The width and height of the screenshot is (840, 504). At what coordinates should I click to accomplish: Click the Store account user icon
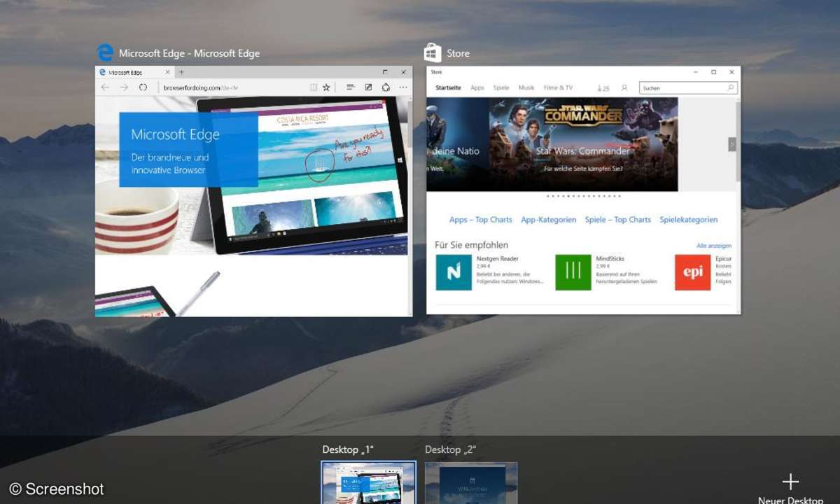(x=624, y=88)
